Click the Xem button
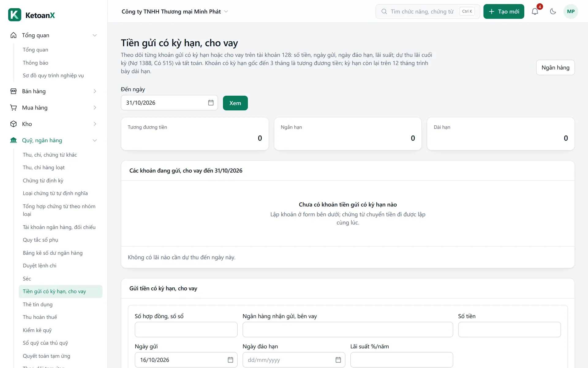The image size is (588, 368). coord(235,103)
